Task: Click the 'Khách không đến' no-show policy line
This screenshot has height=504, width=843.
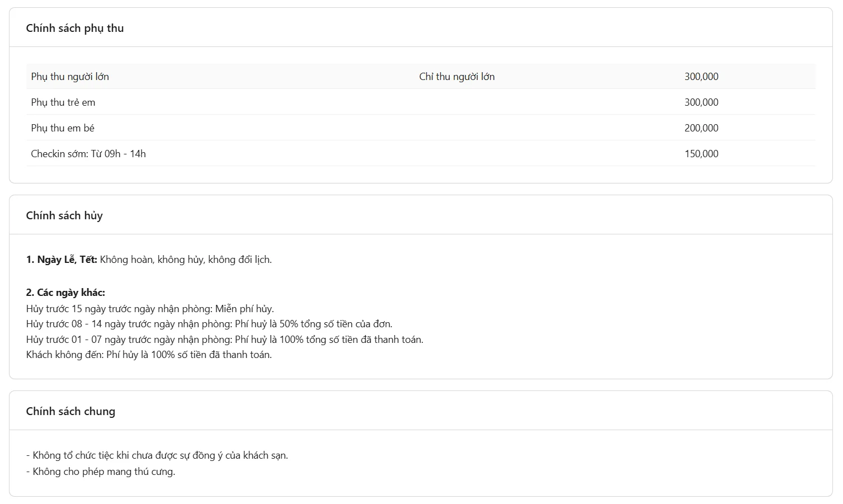Action: [x=149, y=355]
